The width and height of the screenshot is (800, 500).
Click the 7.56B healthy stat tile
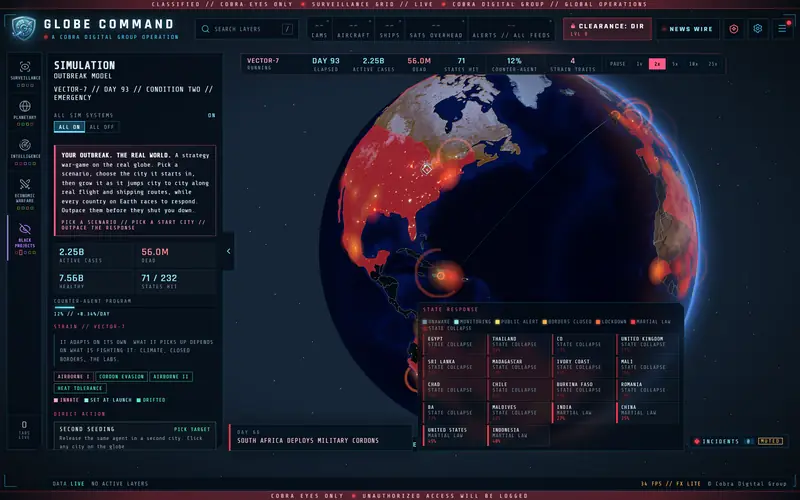pyautogui.click(x=93, y=281)
